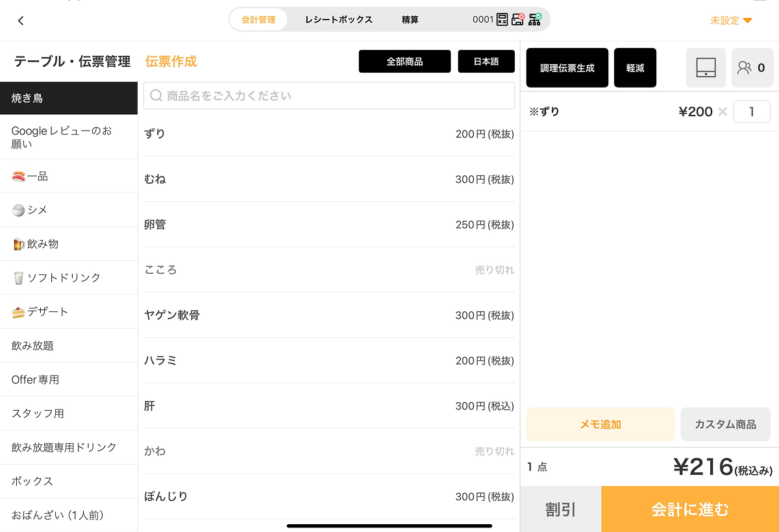The width and height of the screenshot is (779, 532).
Task: Add むね to the order
Action: click(x=329, y=179)
